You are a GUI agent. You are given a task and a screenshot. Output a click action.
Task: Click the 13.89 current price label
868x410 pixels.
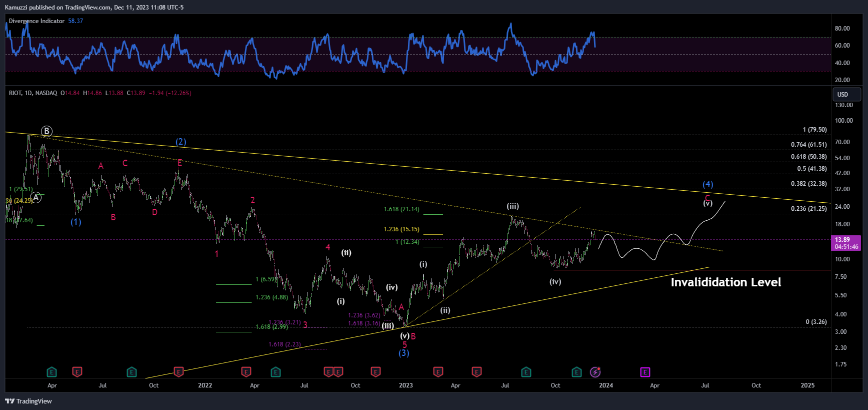point(846,243)
